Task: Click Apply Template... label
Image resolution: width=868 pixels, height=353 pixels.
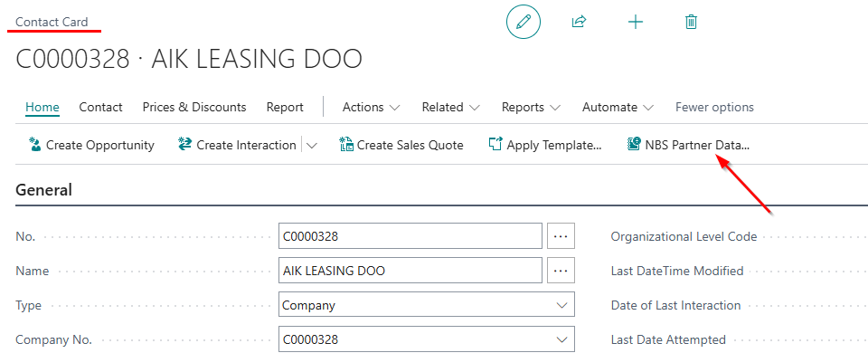Action: pos(554,145)
